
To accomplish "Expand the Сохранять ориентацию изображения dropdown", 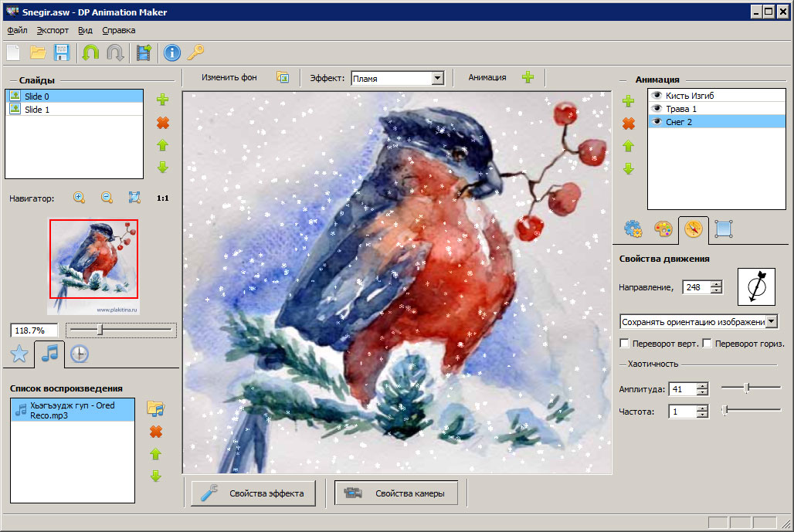I will coord(771,321).
